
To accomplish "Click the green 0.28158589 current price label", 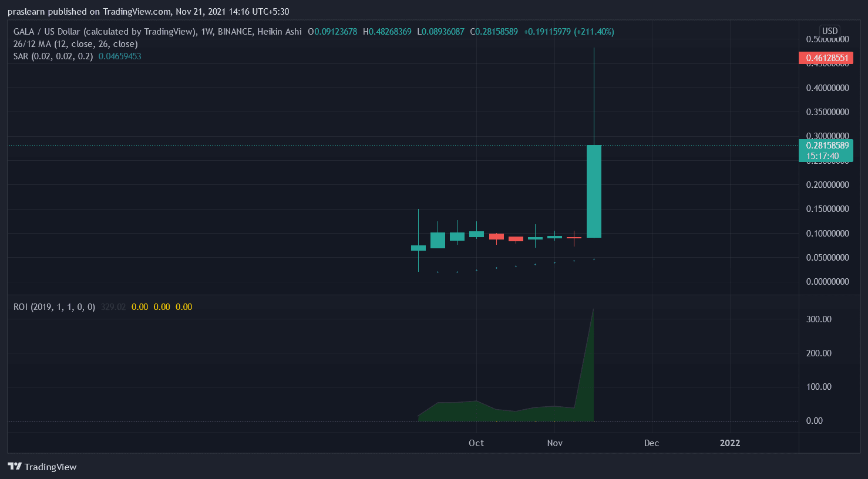I will (x=826, y=146).
